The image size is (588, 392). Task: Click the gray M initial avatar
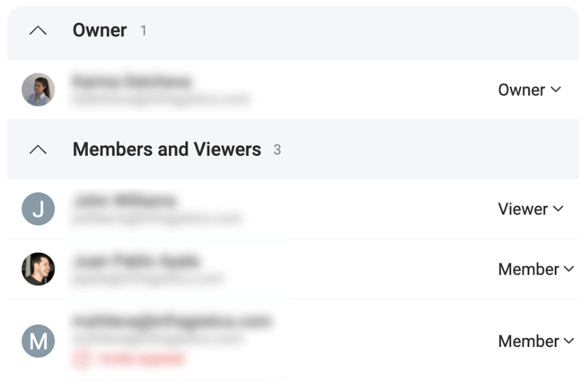point(38,341)
